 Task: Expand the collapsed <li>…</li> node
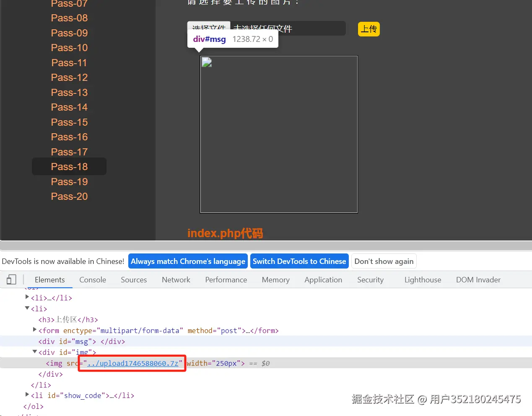(27, 297)
